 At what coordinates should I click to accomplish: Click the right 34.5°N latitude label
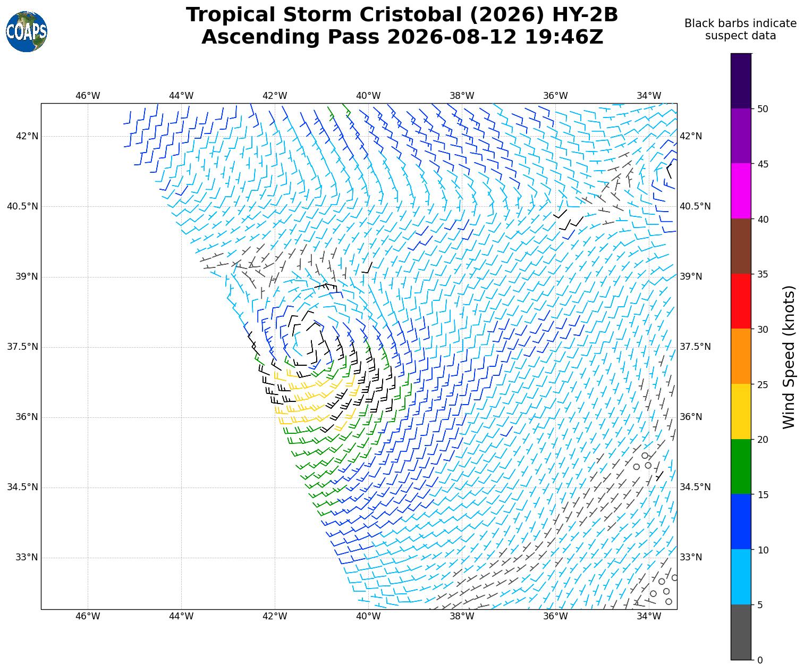[x=695, y=487]
